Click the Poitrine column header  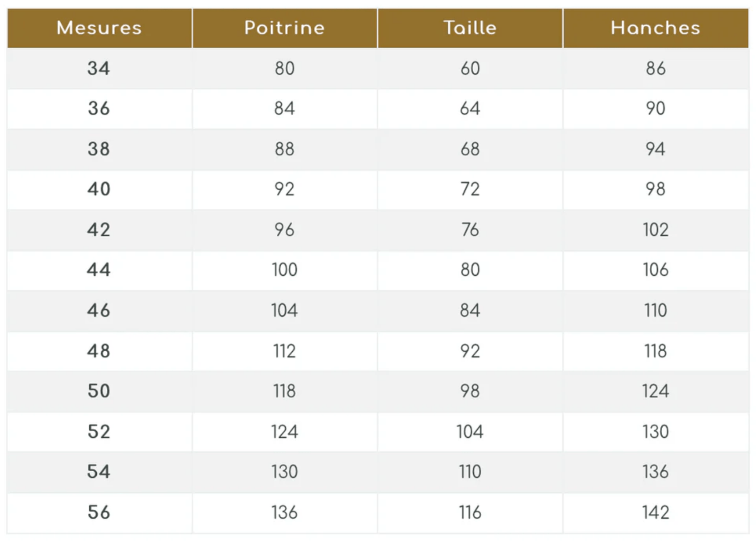[284, 28]
